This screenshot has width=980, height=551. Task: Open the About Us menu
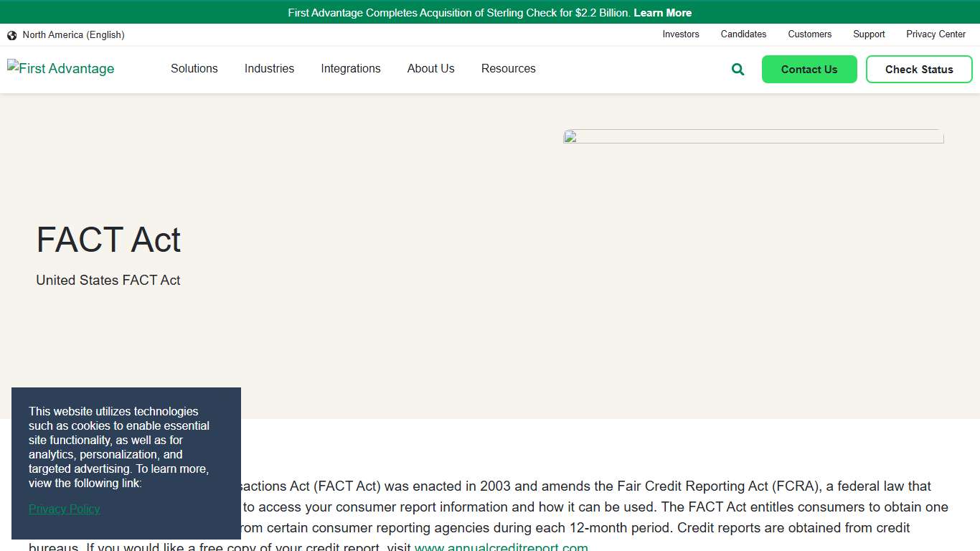(430, 69)
